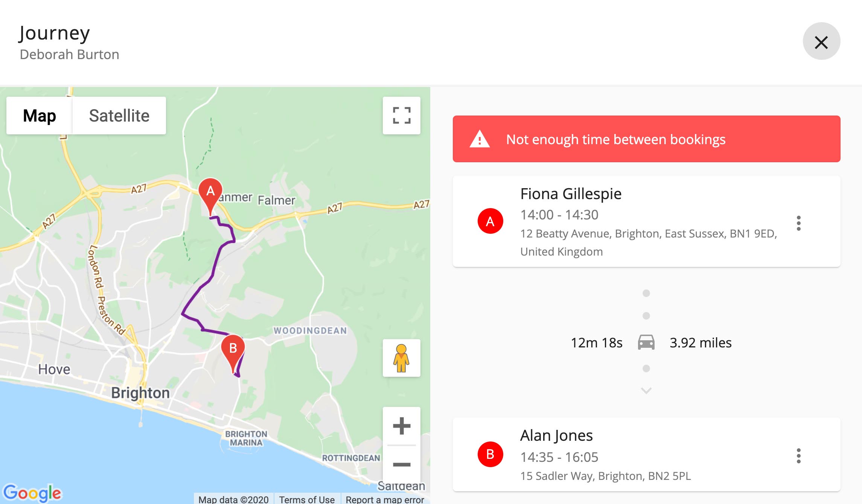Switch to Satellite map view

pos(119,116)
